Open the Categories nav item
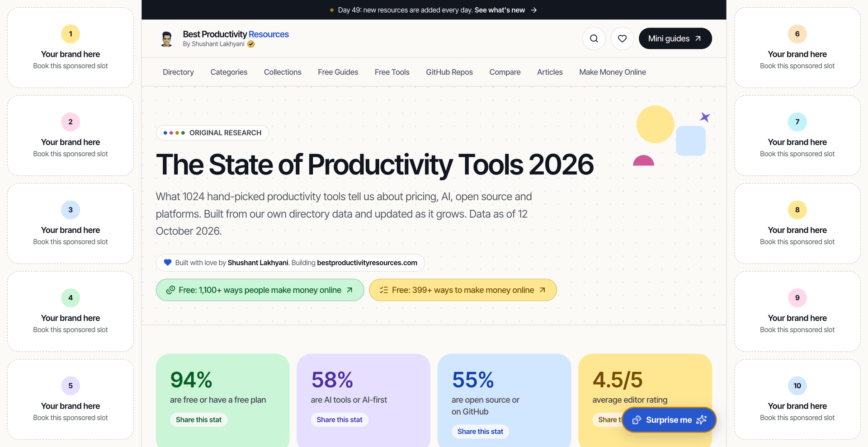The width and height of the screenshot is (868, 447). coord(229,72)
